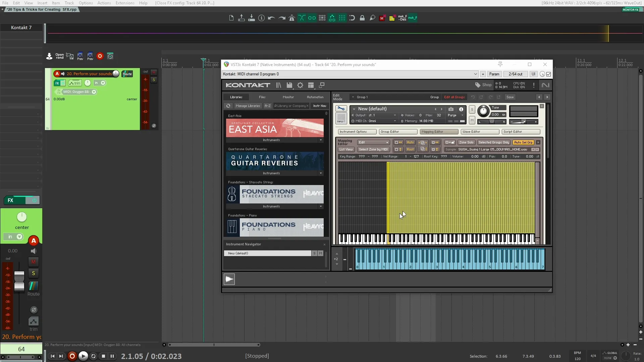The image size is (644, 362).
Task: Undo using the REAPER toolbar arrow
Action: point(271,18)
